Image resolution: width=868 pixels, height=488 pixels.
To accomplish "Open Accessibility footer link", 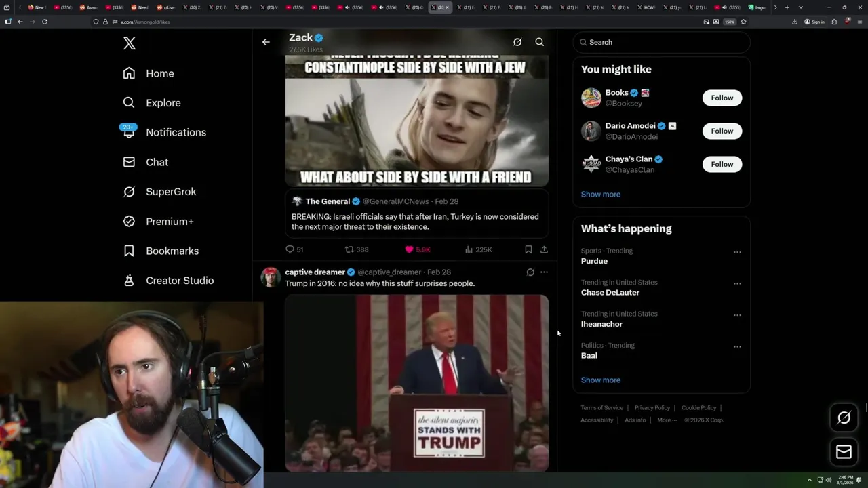I will [x=597, y=420].
